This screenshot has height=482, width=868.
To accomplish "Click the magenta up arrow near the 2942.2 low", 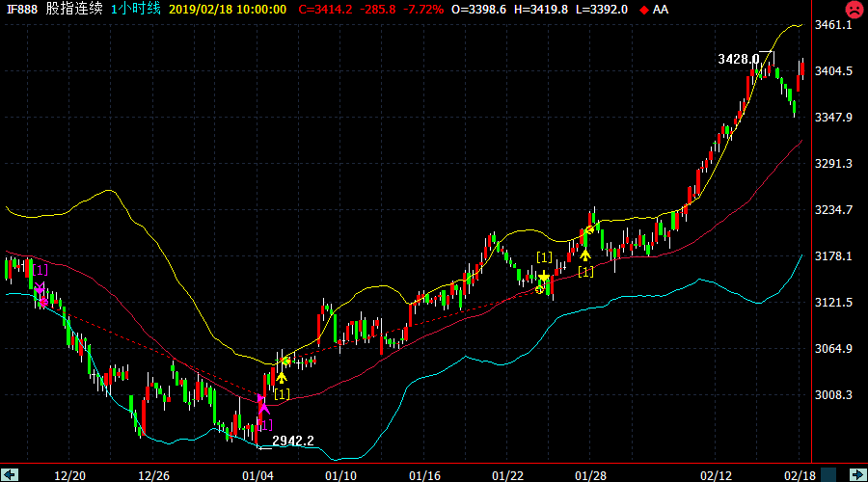I will click(262, 405).
